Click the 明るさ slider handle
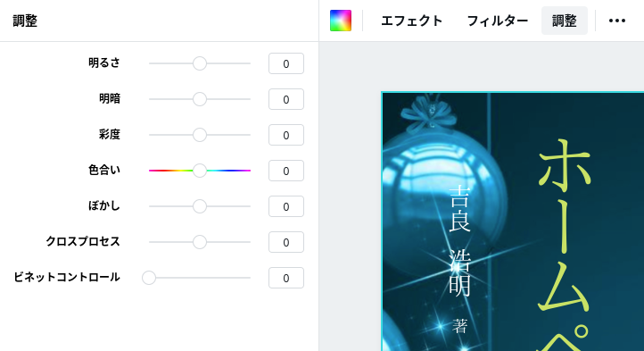644x351 pixels. click(x=200, y=63)
